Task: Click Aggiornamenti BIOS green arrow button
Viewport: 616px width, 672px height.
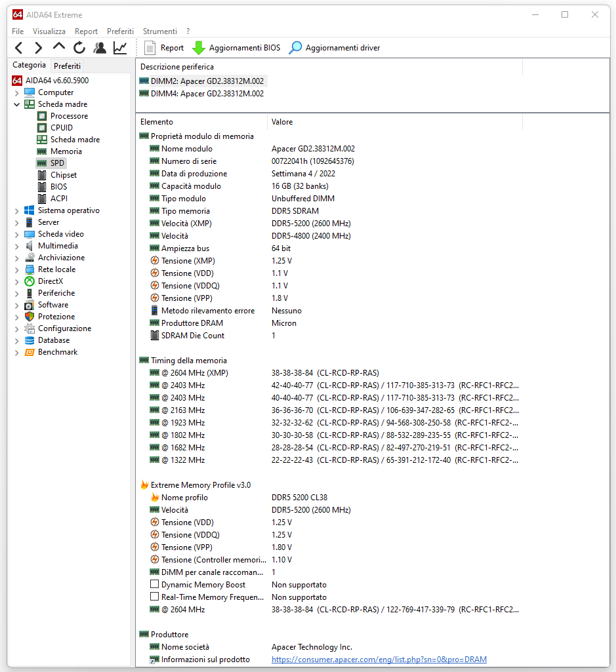Action: (x=236, y=48)
